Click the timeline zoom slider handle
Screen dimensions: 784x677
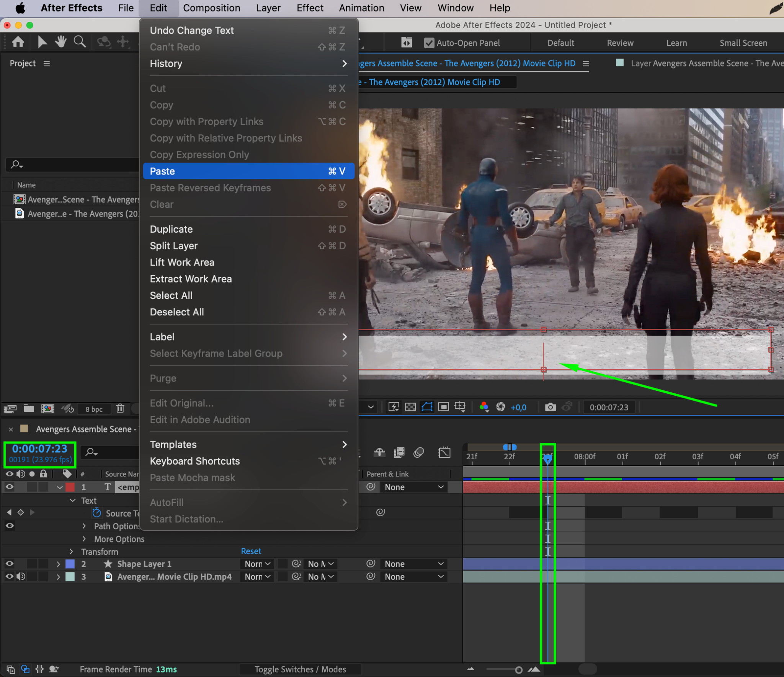[518, 670]
